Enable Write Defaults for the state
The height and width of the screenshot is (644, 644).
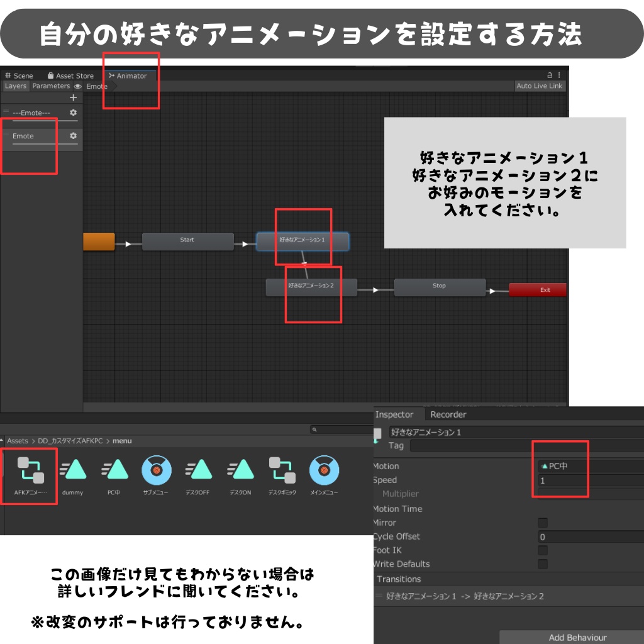point(543,564)
